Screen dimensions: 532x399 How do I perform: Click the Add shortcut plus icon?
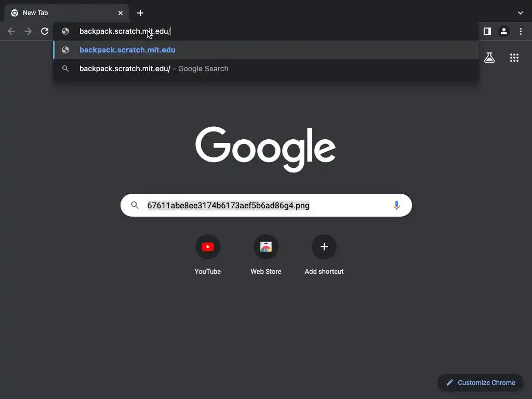[x=324, y=247]
